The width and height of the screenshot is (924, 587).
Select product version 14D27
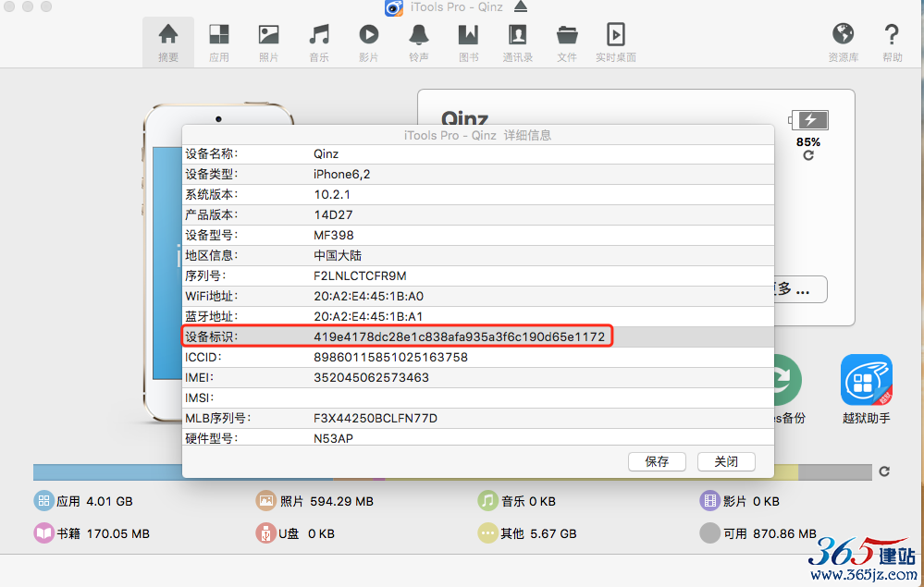[333, 214]
